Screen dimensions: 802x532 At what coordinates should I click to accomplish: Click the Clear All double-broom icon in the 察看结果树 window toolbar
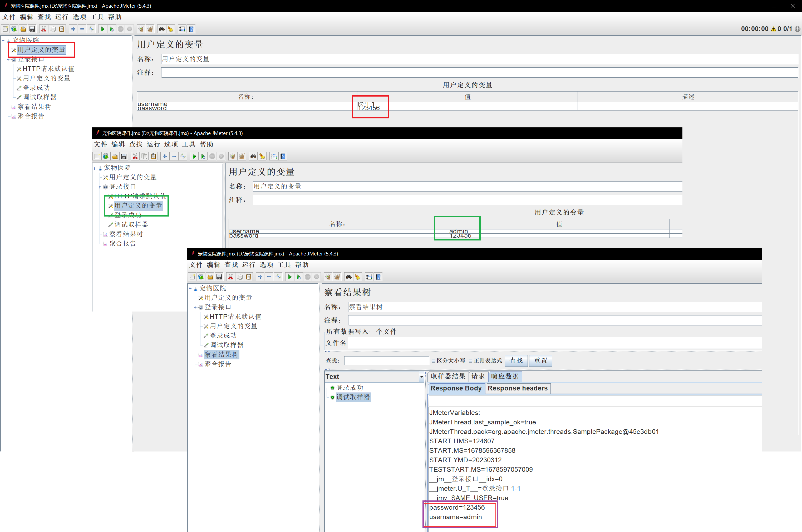click(x=337, y=277)
